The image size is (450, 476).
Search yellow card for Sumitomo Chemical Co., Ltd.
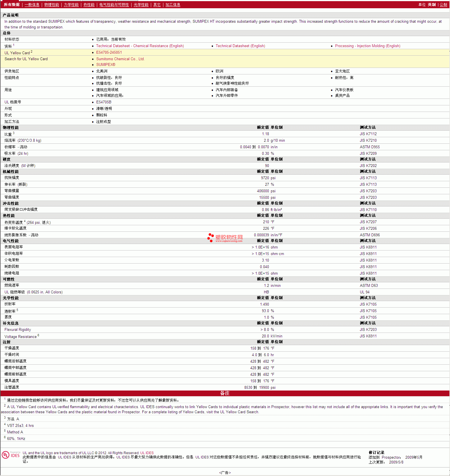[x=120, y=59]
